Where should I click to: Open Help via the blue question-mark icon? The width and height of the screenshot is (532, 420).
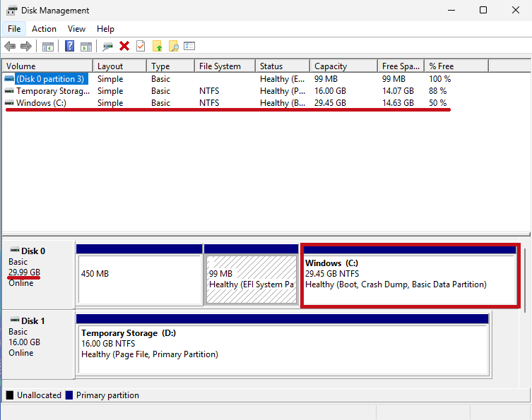pos(69,46)
